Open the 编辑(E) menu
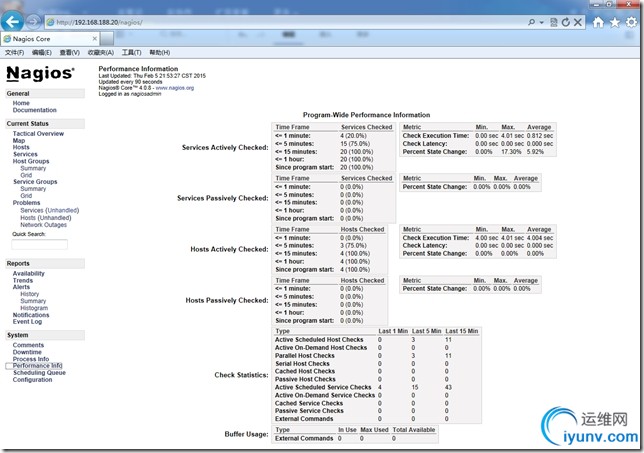Screen dimensions: 644x453 [x=41, y=53]
